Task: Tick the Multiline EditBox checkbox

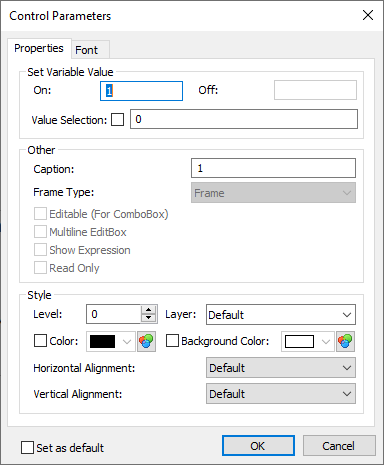Action: coord(40,232)
